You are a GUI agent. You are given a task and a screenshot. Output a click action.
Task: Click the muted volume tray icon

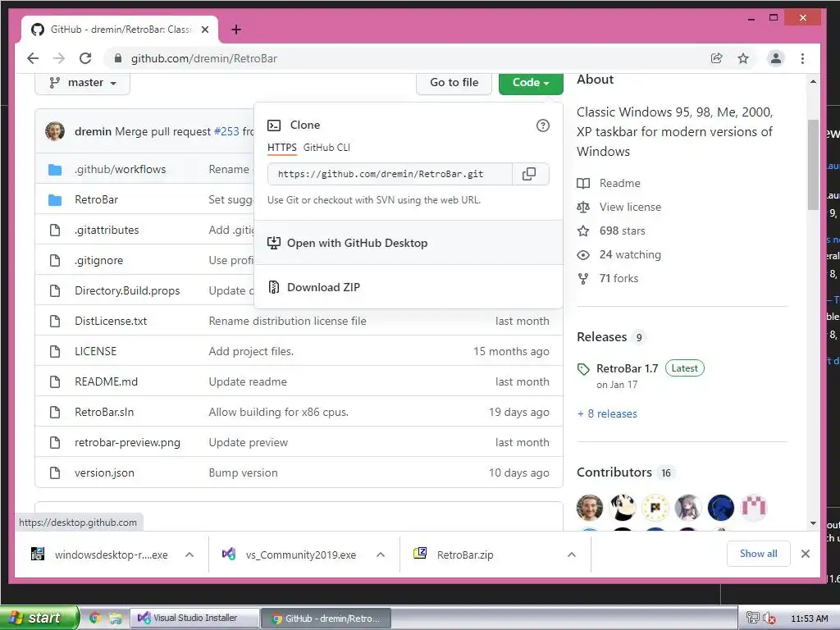click(769, 619)
